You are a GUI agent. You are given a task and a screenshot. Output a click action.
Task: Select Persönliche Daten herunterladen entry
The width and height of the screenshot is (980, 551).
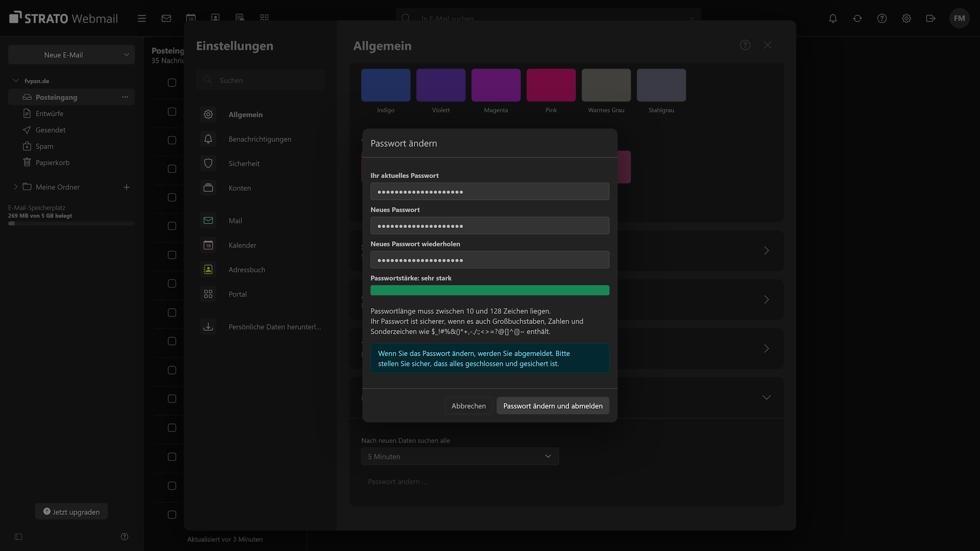275,327
